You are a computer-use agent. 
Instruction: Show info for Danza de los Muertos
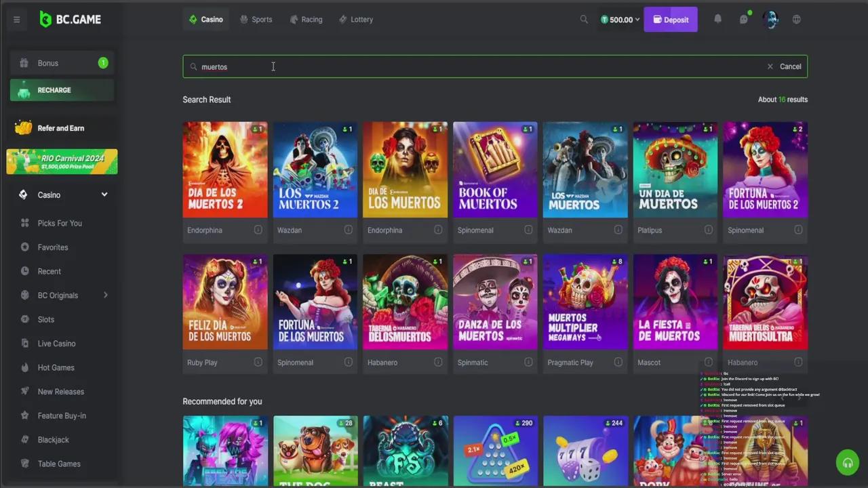(528, 362)
